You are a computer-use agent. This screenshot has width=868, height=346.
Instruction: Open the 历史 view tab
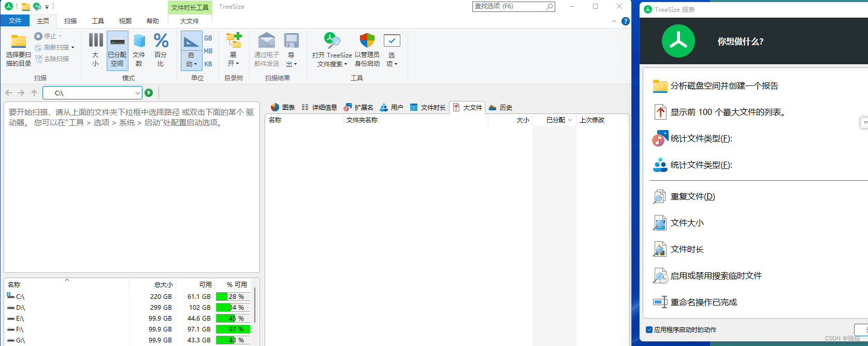click(x=500, y=107)
